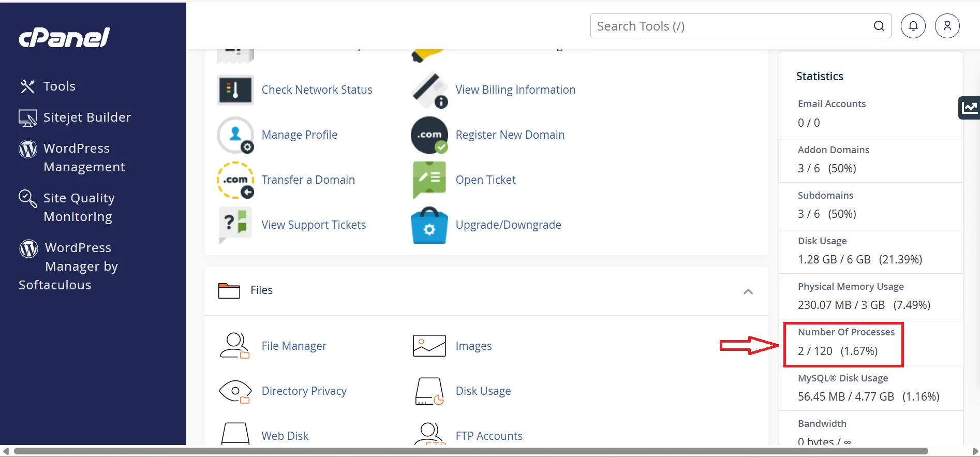
Task: Collapse the Files section
Action: pos(748,291)
